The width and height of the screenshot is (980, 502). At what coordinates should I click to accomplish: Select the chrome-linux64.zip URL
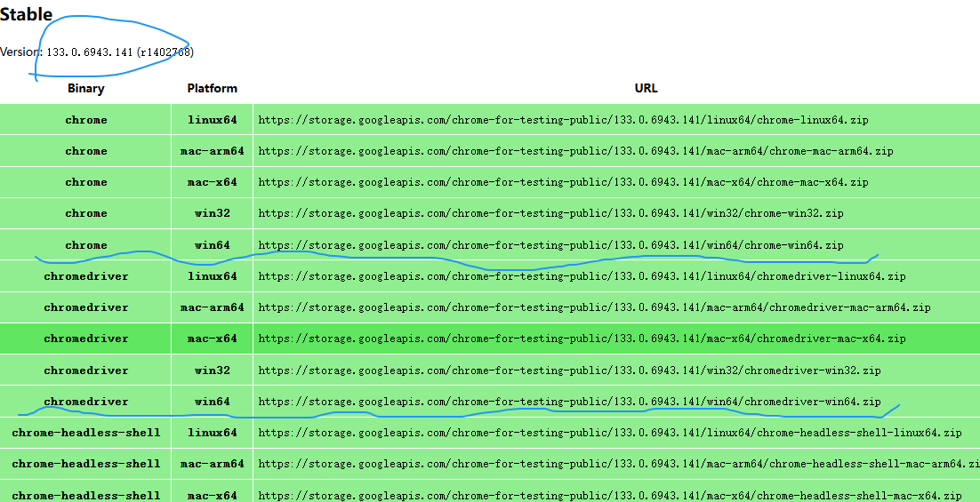point(563,120)
